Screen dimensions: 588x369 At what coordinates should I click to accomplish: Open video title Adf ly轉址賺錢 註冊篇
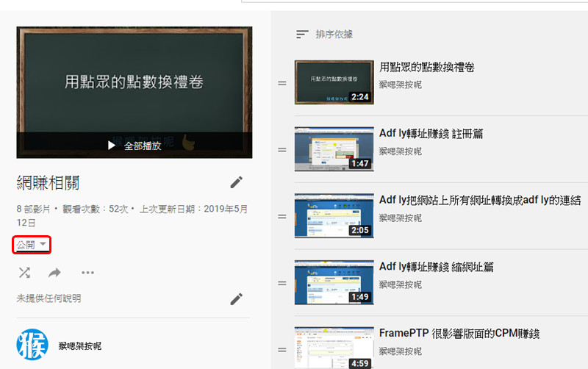pyautogui.click(x=431, y=134)
